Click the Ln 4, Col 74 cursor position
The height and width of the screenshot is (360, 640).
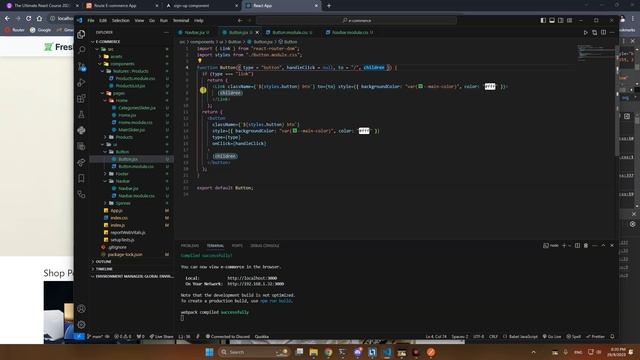[436, 336]
